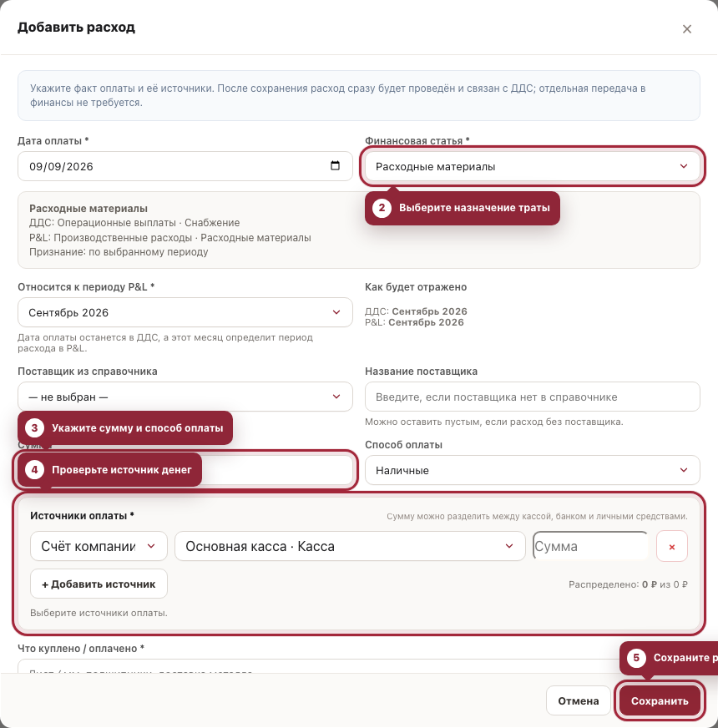Click the Сумма field in payment sources

(590, 546)
